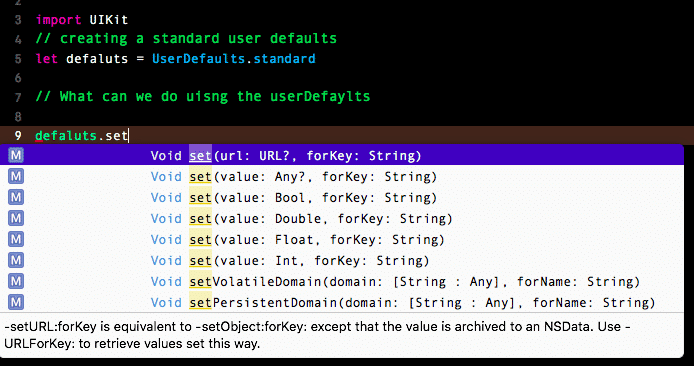The height and width of the screenshot is (366, 694).
Task: Click the M icon beside set(url: URL?)
Action: [x=16, y=155]
